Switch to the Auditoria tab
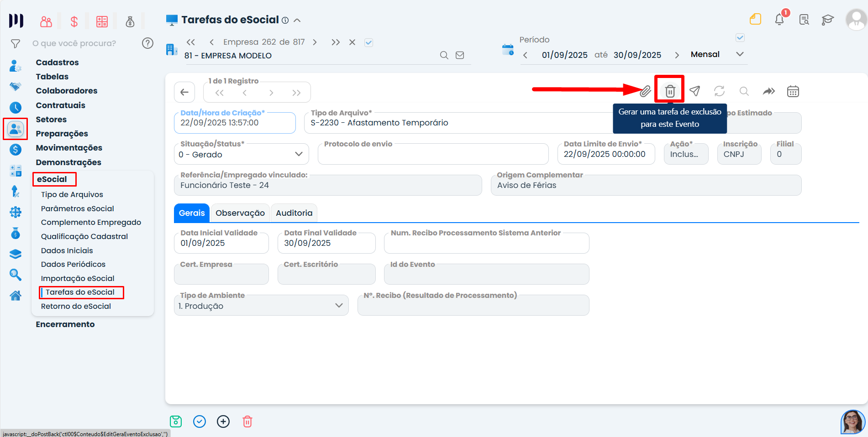This screenshot has height=437, width=868. point(294,213)
